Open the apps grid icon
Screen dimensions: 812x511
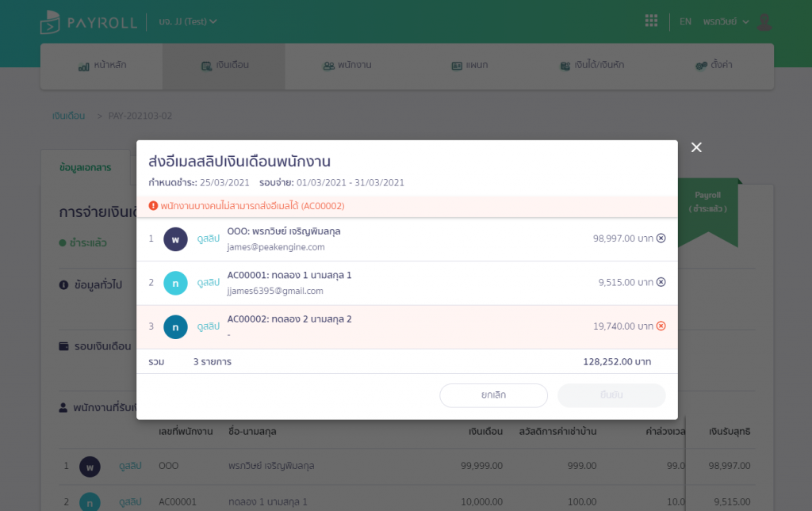pos(651,21)
